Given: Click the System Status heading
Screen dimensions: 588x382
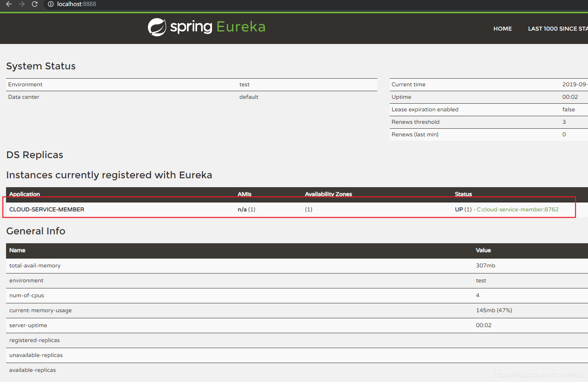Looking at the screenshot, I should click(41, 66).
